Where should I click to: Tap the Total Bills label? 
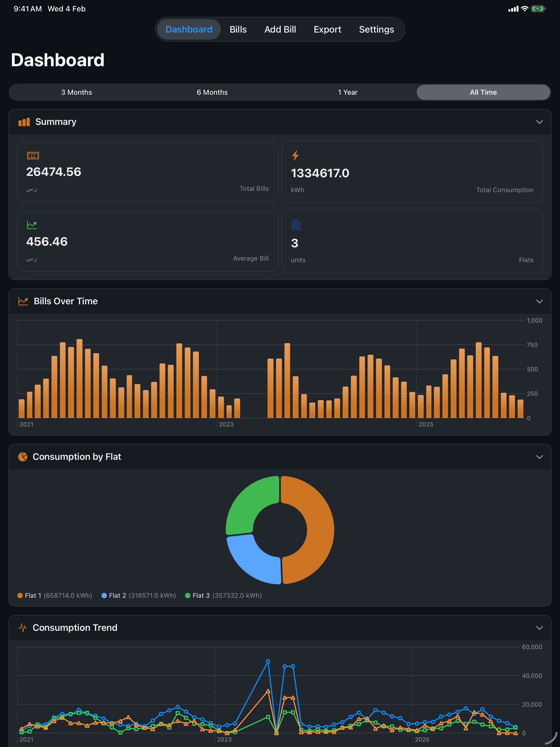254,189
